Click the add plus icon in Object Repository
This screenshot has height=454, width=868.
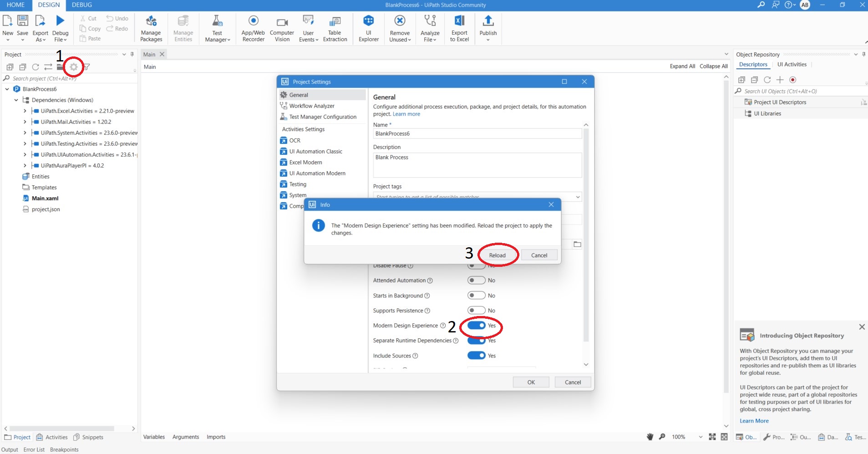pyautogui.click(x=780, y=80)
